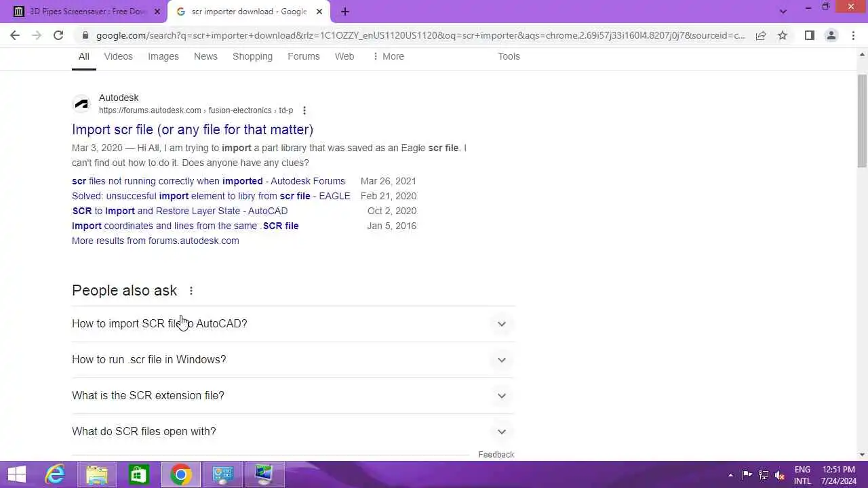Close the scr importer download tab
This screenshot has height=488, width=868.
point(319,12)
